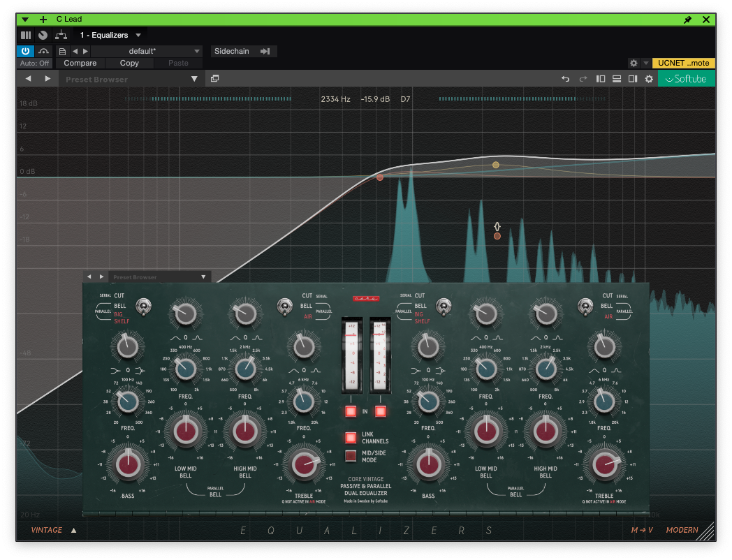The image size is (732, 560).
Task: Open the control link gear settings
Action: tap(634, 63)
